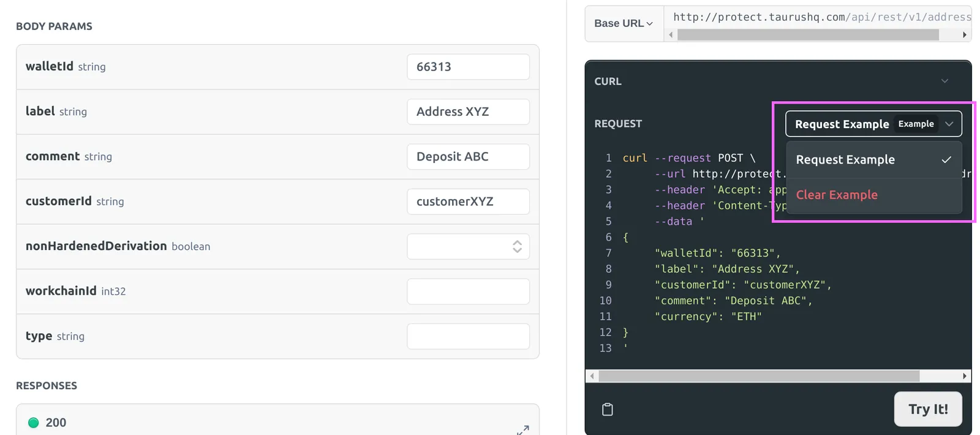Click code line "currency": "ETH"
Image resolution: width=980 pixels, height=435 pixels.
[x=708, y=317]
